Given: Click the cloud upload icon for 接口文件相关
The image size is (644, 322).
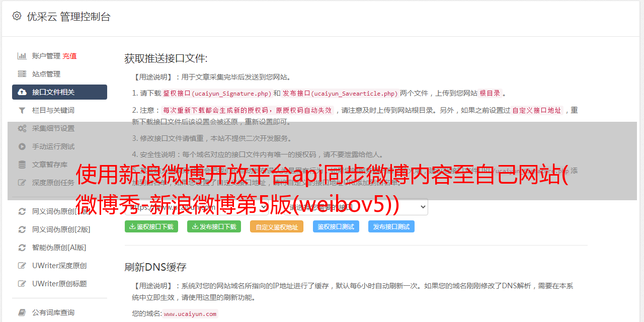Looking at the screenshot, I should pyautogui.click(x=22, y=92).
